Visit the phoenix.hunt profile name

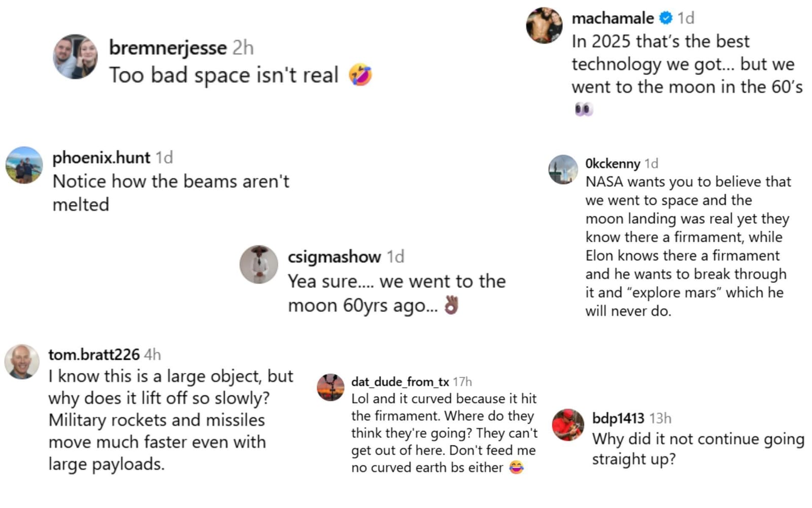(x=101, y=157)
